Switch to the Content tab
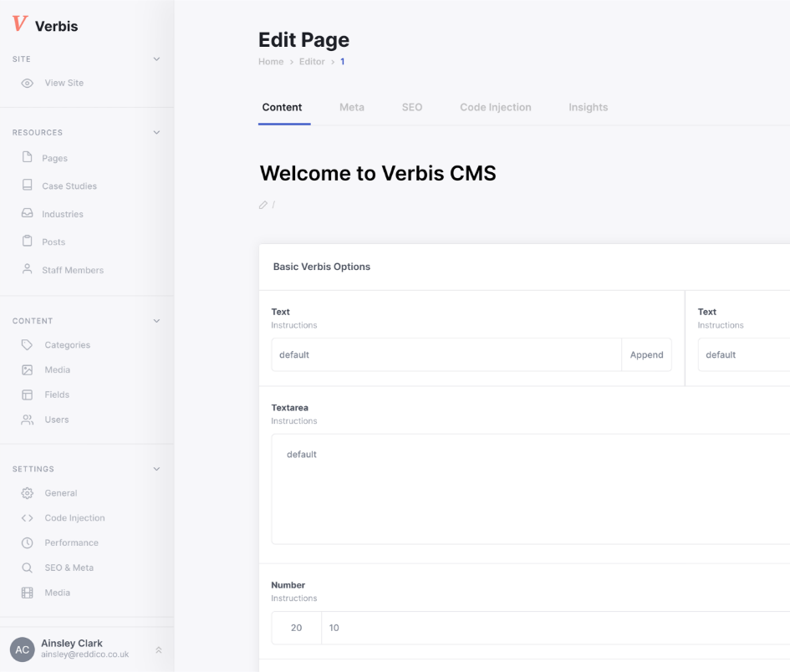Viewport: 790px width, 672px height. (x=283, y=107)
